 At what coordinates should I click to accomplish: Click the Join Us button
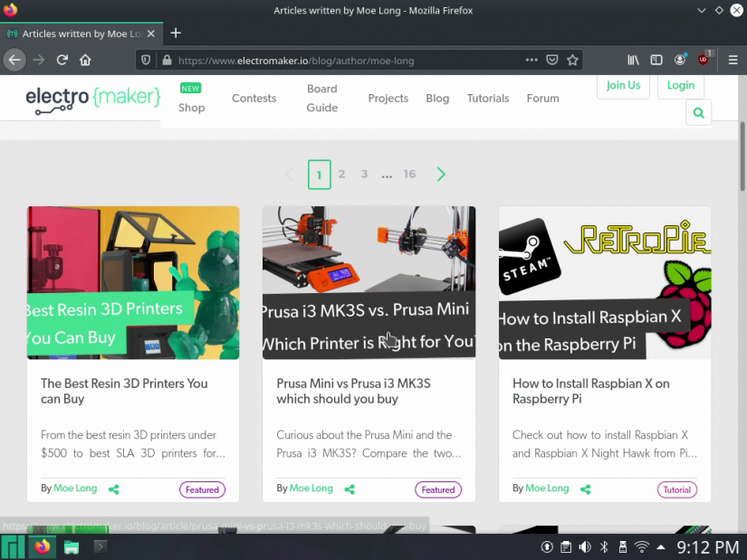point(623,85)
